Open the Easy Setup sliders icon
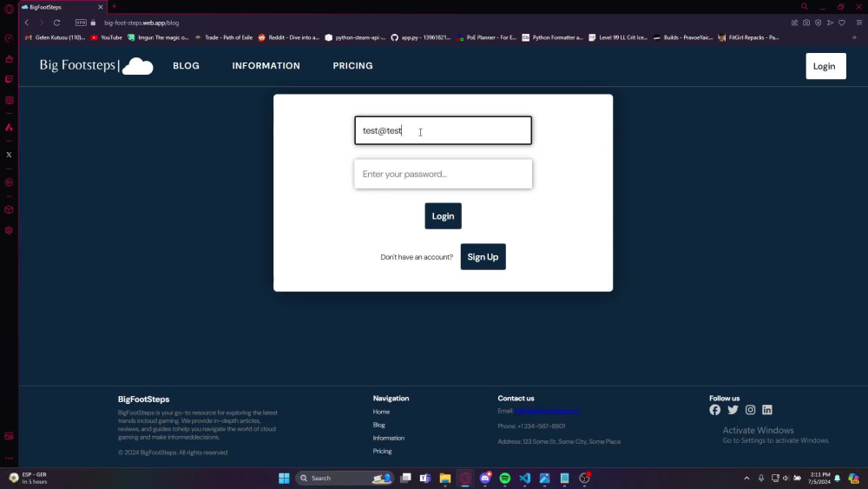This screenshot has height=489, width=868. [x=859, y=23]
